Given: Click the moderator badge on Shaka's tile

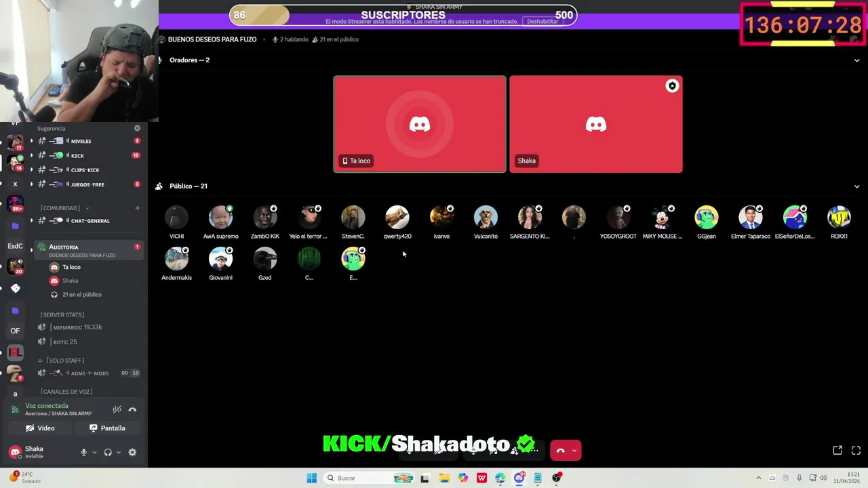Looking at the screenshot, I should click(x=672, y=86).
